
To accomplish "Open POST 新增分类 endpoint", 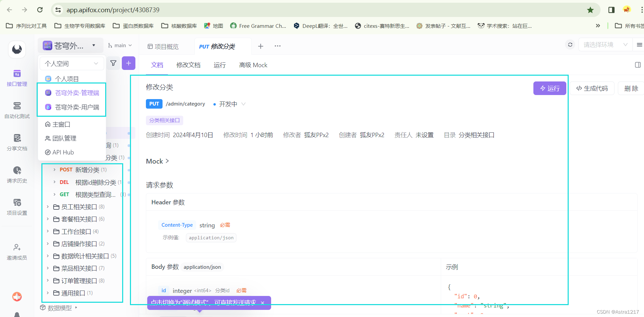I will click(x=83, y=170).
